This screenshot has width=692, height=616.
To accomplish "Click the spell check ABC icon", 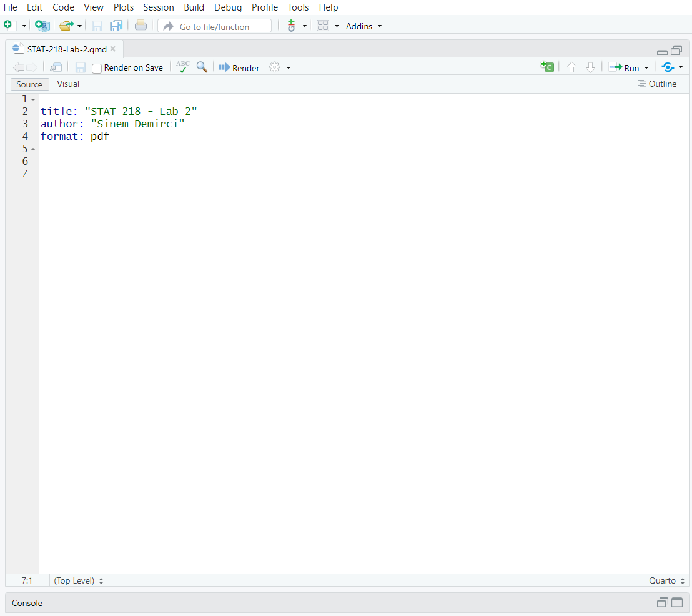I will coord(182,67).
